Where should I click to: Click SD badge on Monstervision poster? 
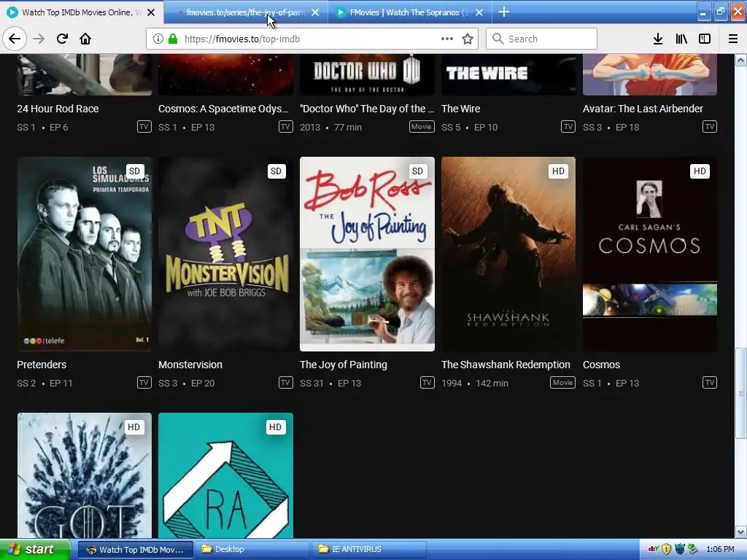tap(276, 171)
